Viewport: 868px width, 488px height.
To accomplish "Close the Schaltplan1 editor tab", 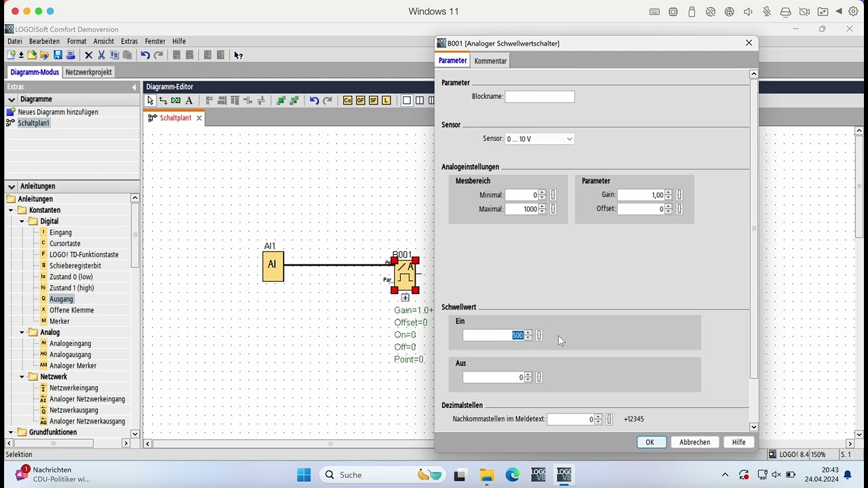I will 199,118.
